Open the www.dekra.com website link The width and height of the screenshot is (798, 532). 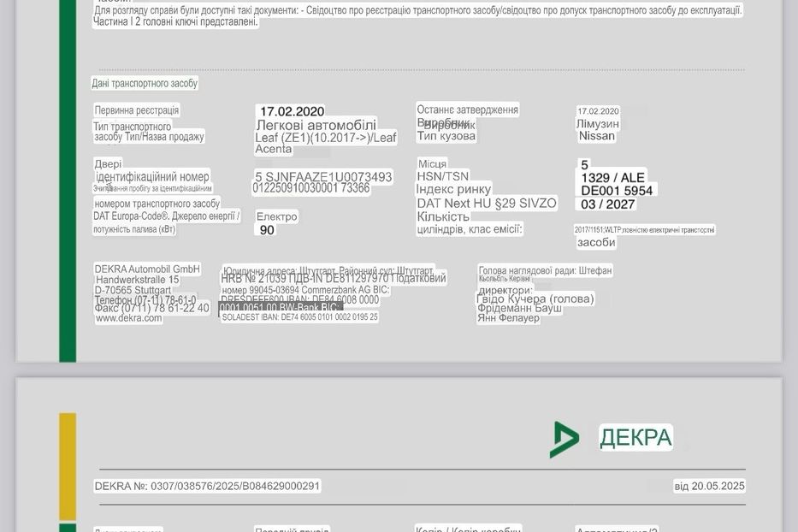129,318
